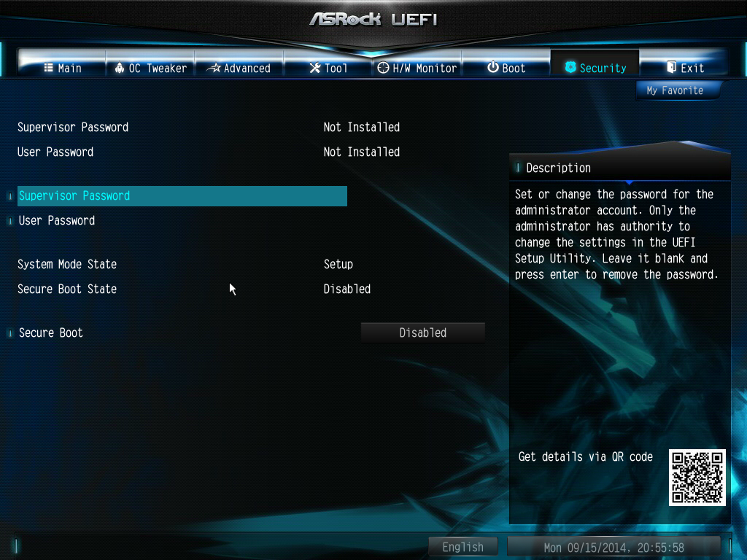Change language via English button
This screenshot has width=747, height=560.
462,547
